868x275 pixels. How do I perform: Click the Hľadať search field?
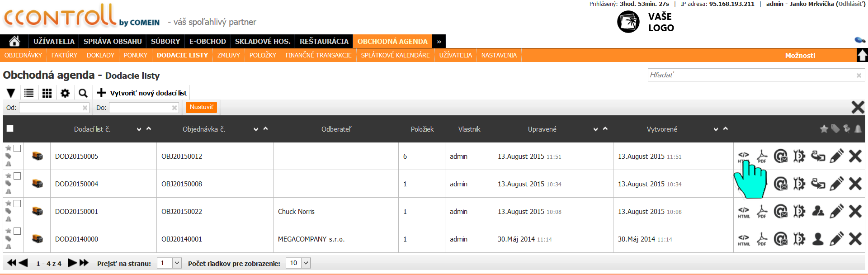pyautogui.click(x=750, y=75)
